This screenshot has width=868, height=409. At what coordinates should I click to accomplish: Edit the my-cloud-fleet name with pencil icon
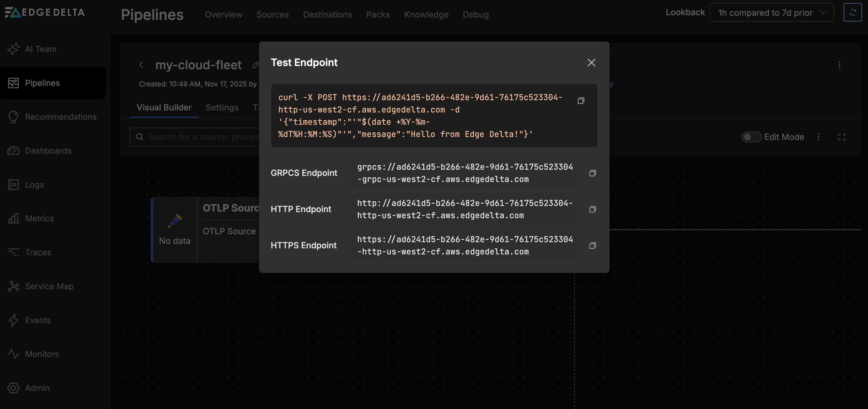click(256, 65)
